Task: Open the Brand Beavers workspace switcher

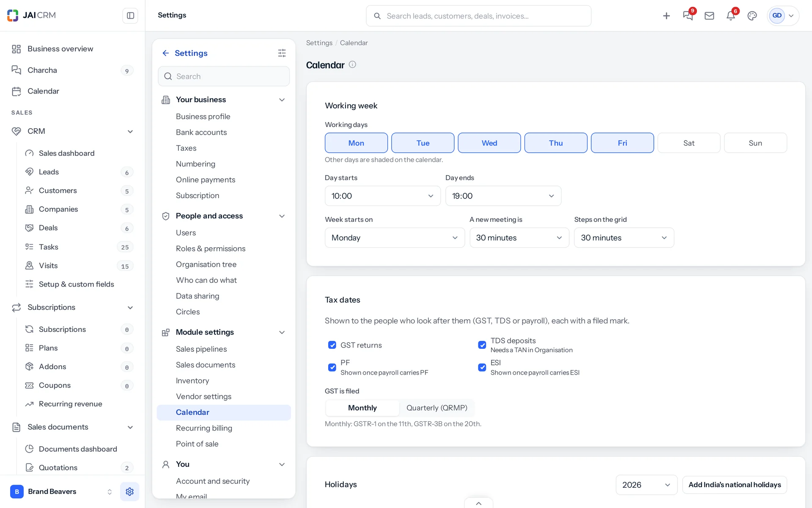Action: [62, 491]
